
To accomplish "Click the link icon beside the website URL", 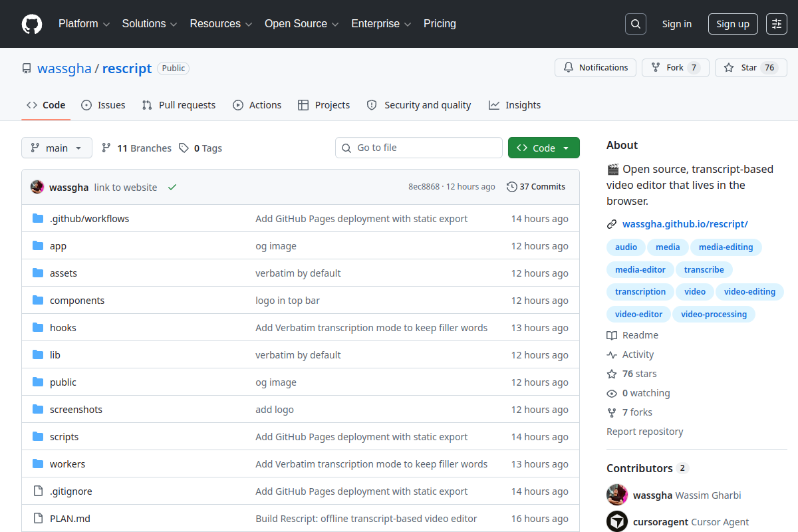I will [612, 224].
